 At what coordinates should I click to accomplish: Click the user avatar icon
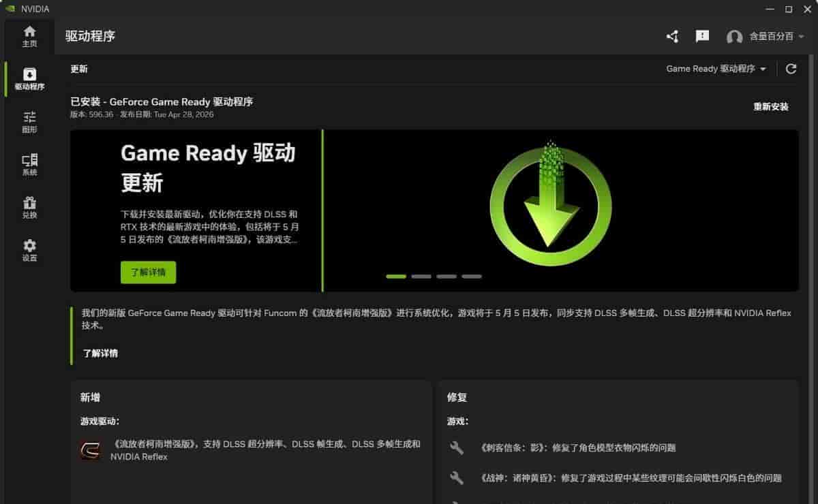click(734, 37)
